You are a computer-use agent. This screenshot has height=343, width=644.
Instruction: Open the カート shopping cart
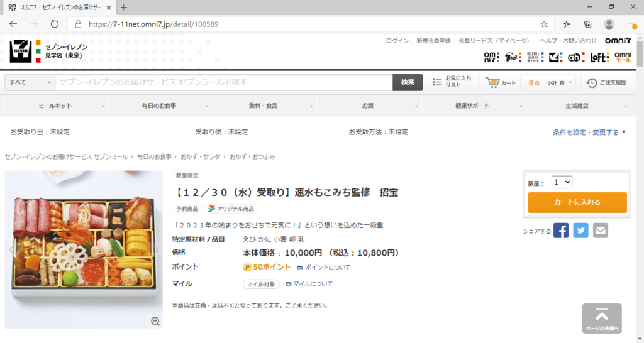pos(500,82)
